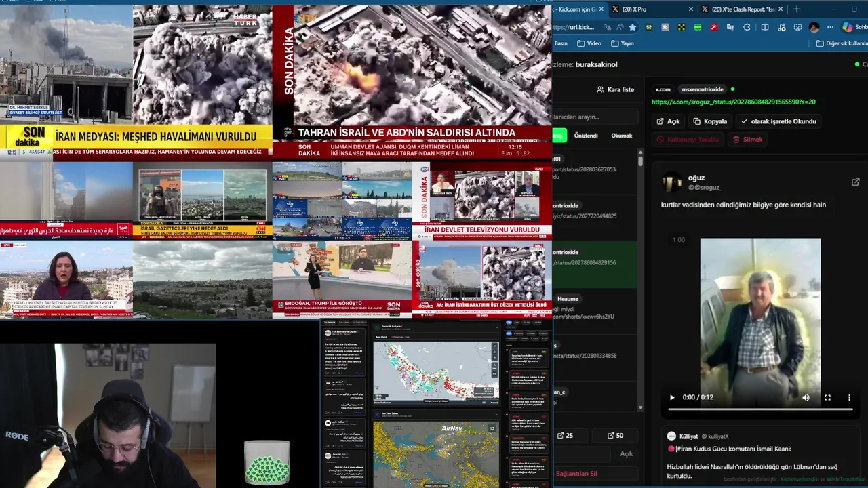The height and width of the screenshot is (488, 868).
Task: Click the list scrollbar down arrow
Action: coord(640,408)
